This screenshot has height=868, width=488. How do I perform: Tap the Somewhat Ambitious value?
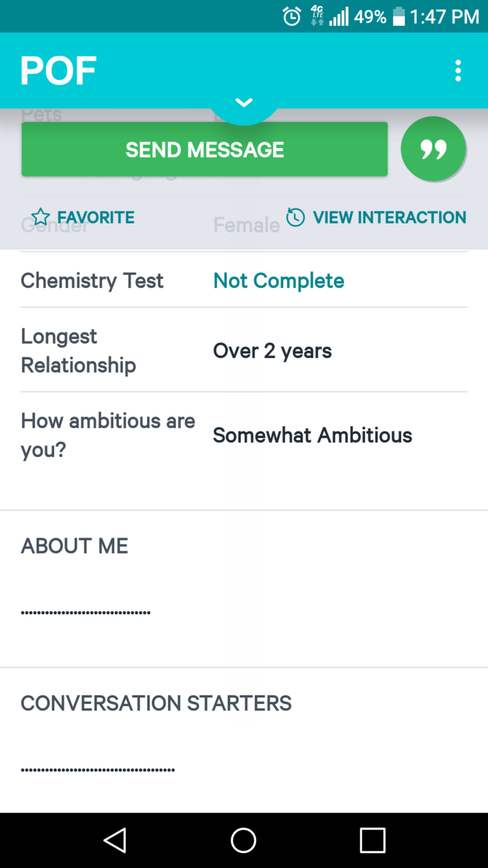coord(312,435)
